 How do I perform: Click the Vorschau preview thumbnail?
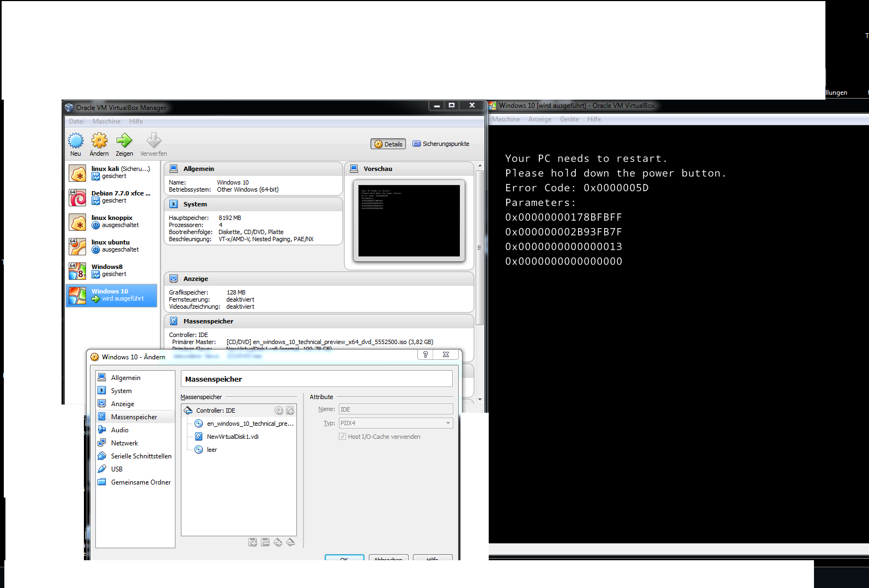point(409,221)
